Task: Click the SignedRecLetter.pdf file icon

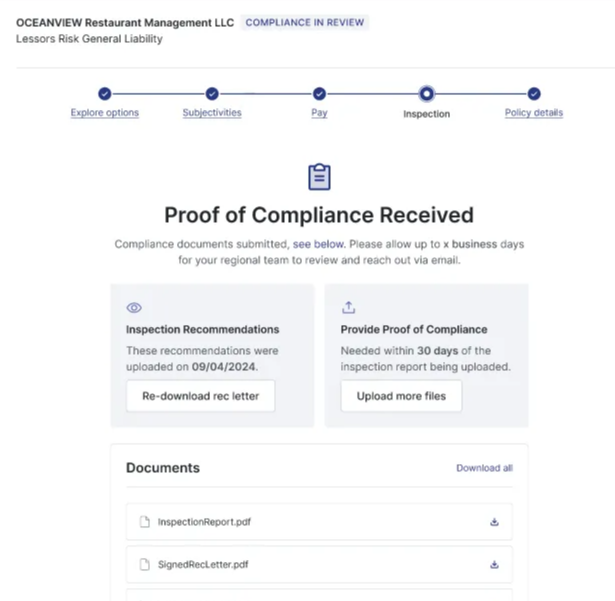Action: tap(144, 565)
